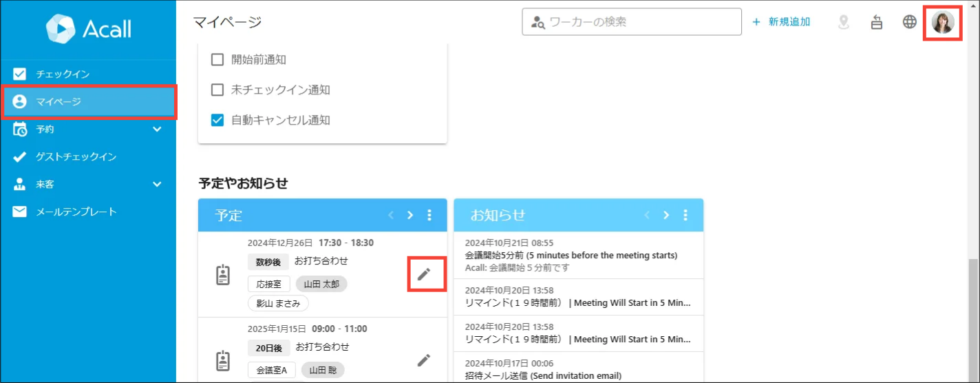
Task: Open the language globe icon
Action: pos(910,22)
